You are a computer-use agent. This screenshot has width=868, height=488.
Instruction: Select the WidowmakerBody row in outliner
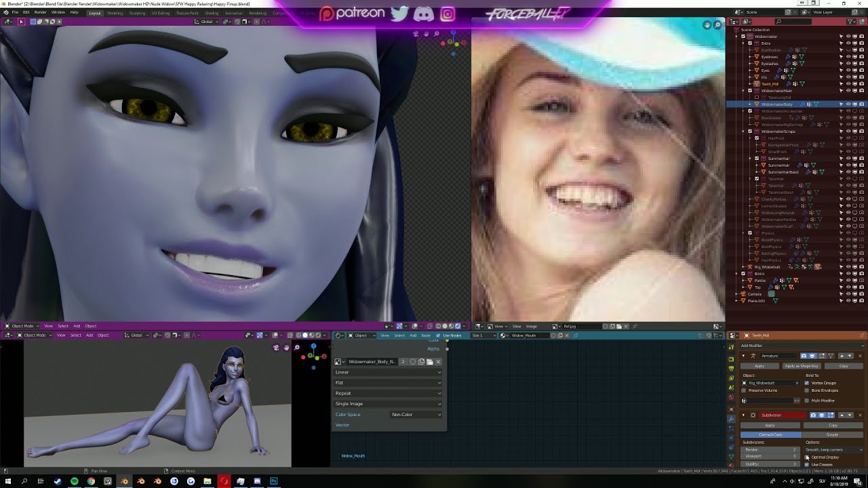(x=797, y=104)
